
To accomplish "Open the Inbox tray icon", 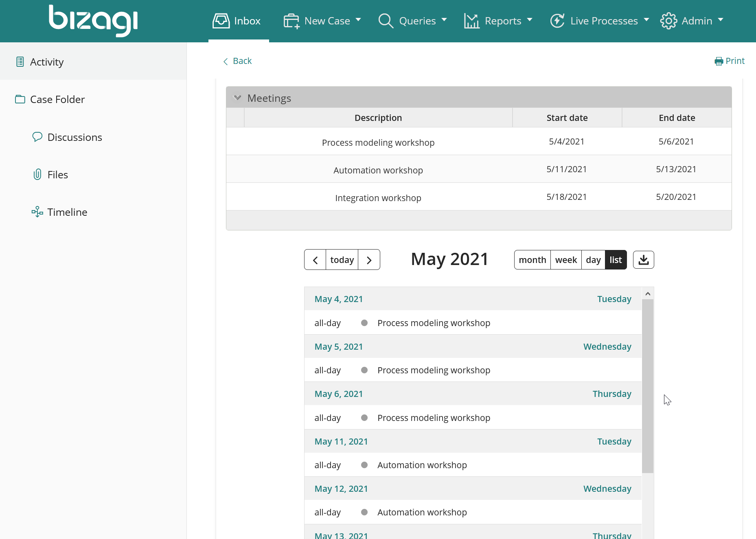I will [221, 21].
